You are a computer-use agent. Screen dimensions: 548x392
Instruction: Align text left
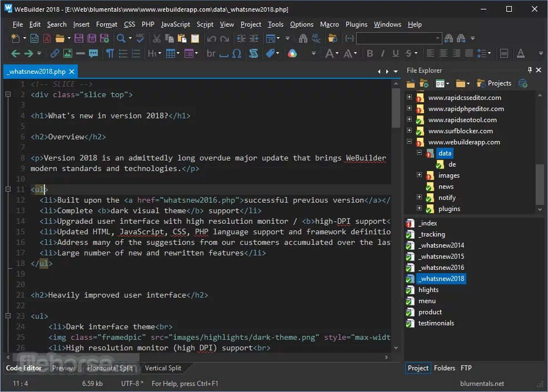(x=430, y=53)
